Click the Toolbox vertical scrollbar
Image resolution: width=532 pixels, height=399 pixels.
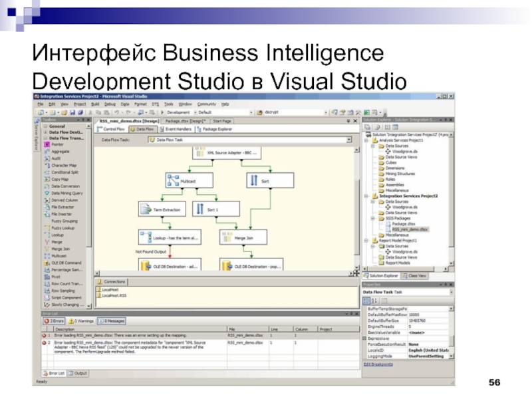coord(88,215)
